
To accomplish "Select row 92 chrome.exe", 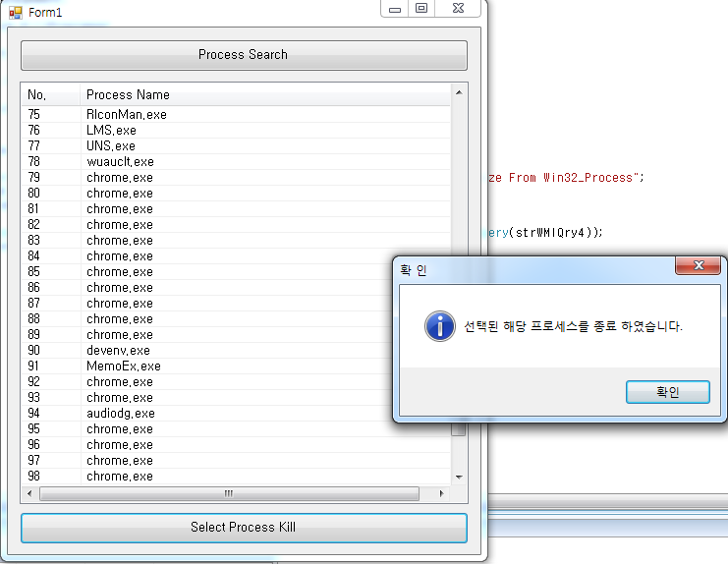I will 207,382.
